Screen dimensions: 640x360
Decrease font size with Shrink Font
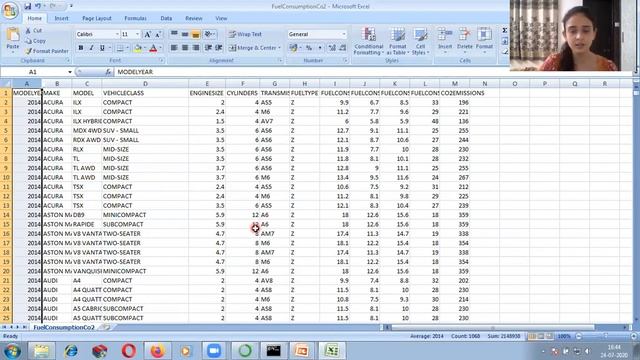[158, 34]
